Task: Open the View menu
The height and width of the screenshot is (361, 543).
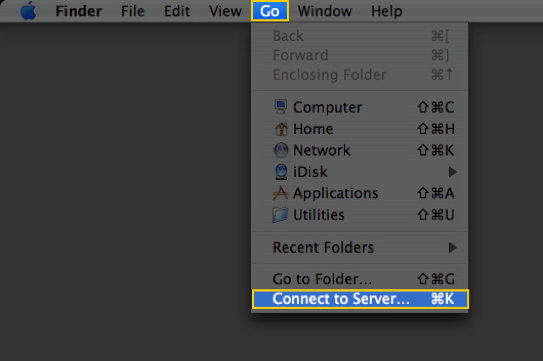Action: (x=225, y=11)
